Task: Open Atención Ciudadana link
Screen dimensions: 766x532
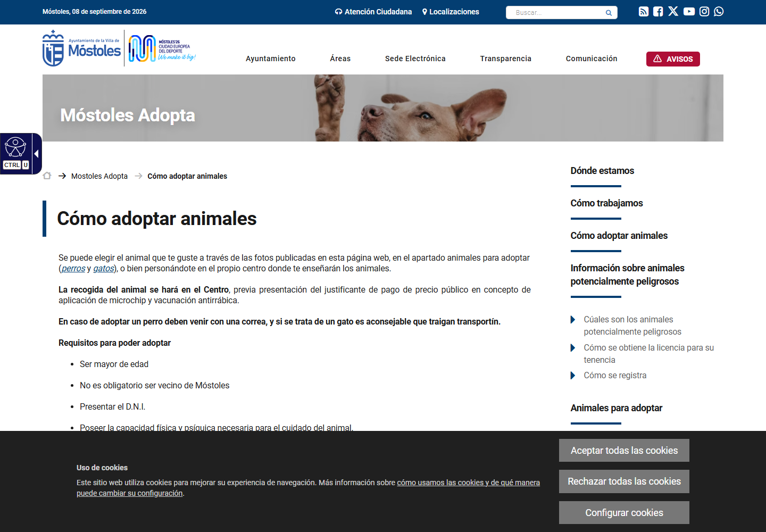Action: coord(373,12)
